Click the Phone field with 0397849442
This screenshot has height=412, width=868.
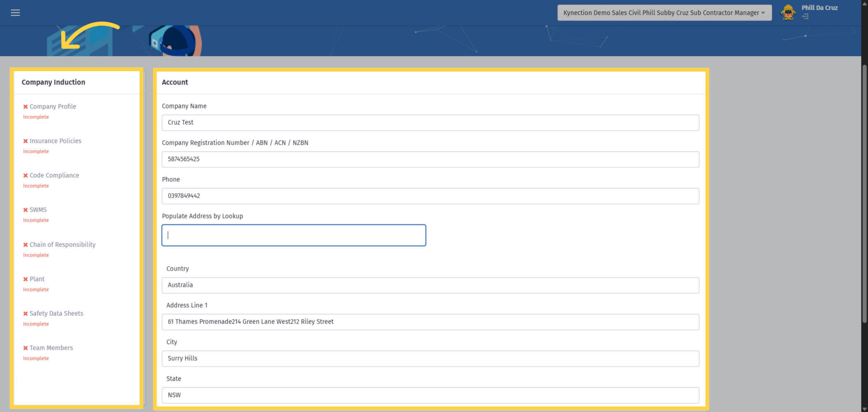pyautogui.click(x=430, y=196)
